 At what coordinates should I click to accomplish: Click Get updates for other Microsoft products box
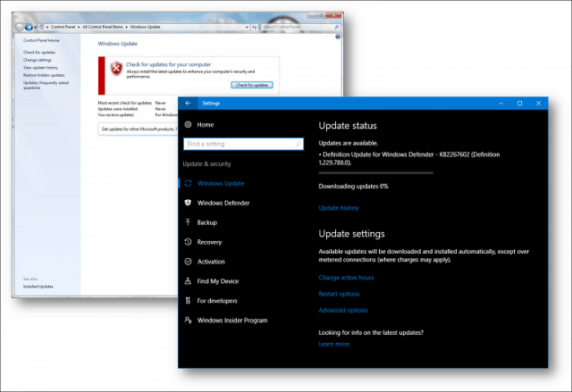pyautogui.click(x=138, y=129)
